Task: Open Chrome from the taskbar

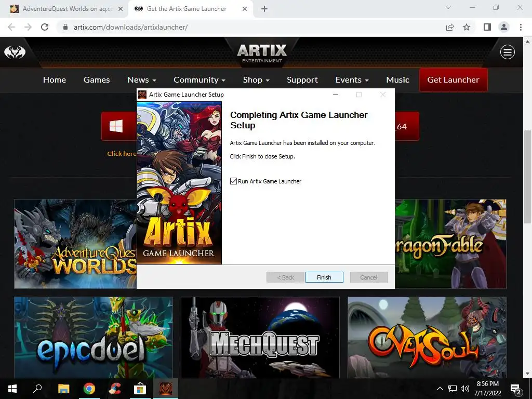Action: (x=89, y=389)
